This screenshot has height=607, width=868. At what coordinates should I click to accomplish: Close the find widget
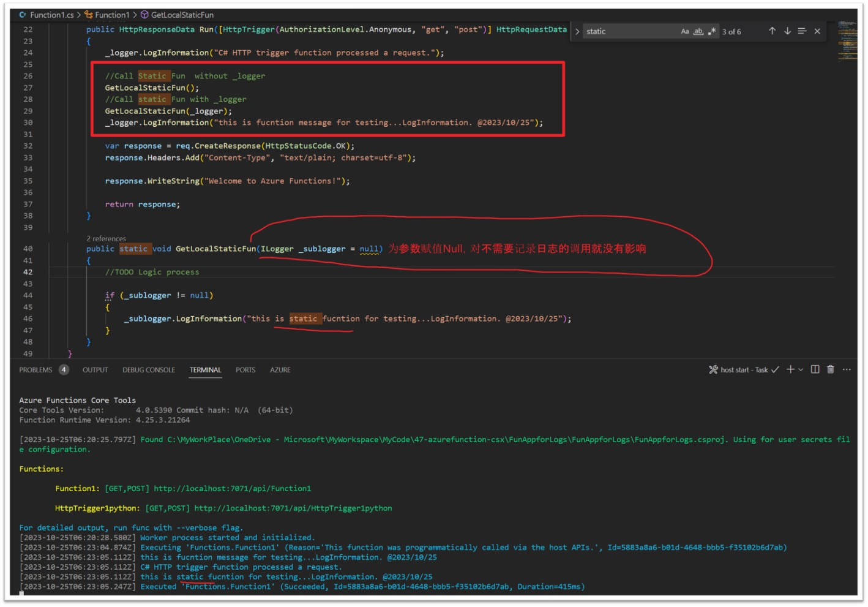817,31
